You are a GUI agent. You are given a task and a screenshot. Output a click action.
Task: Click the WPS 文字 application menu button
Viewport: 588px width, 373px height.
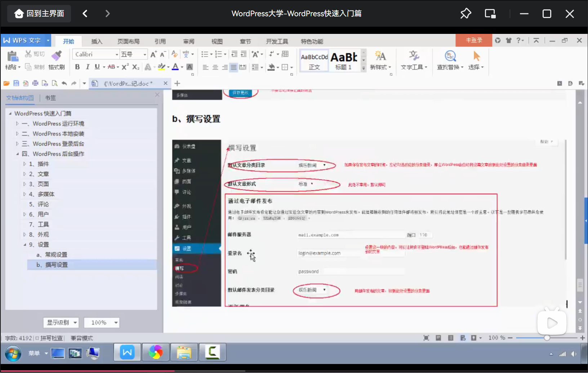click(26, 40)
